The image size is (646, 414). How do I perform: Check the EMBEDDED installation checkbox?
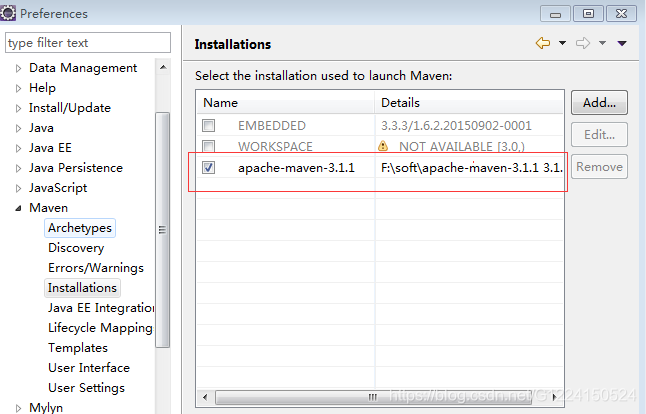tap(208, 125)
